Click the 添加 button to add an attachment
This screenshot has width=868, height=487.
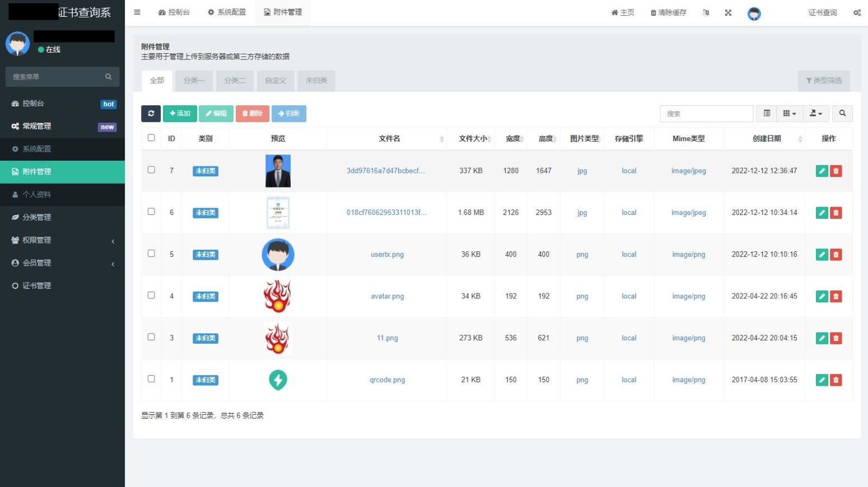pyautogui.click(x=180, y=113)
